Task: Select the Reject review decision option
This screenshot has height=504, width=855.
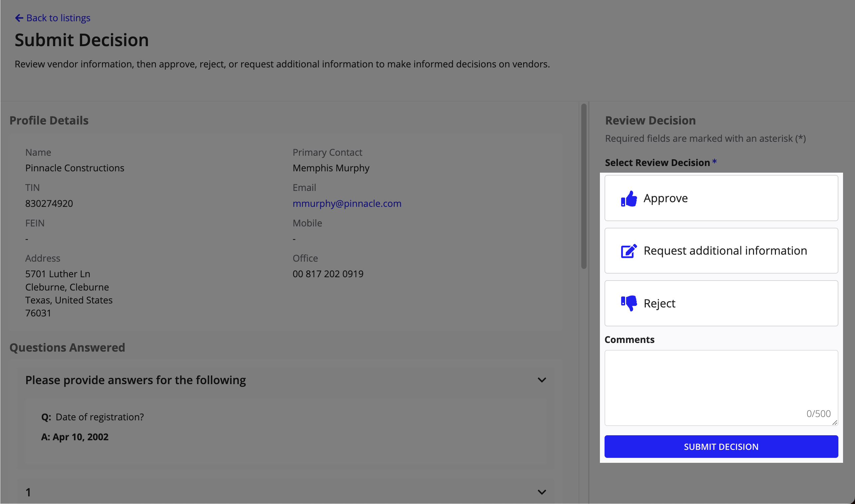Action: (721, 303)
